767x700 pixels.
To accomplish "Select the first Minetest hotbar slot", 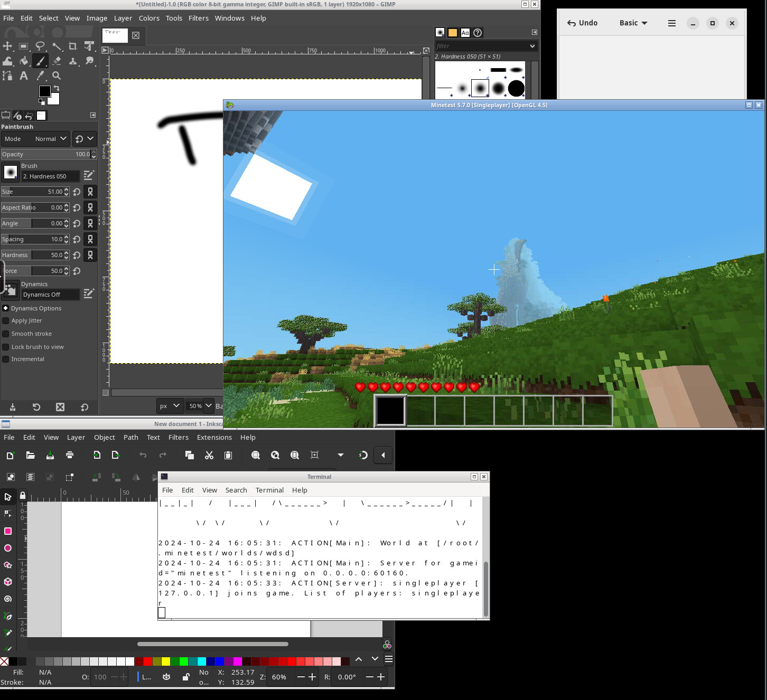I will click(390, 410).
